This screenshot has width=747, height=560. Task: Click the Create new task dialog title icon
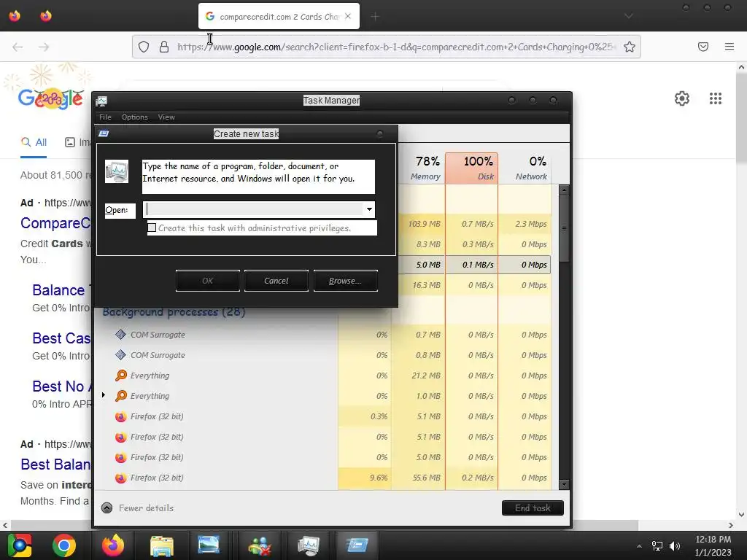pyautogui.click(x=104, y=134)
